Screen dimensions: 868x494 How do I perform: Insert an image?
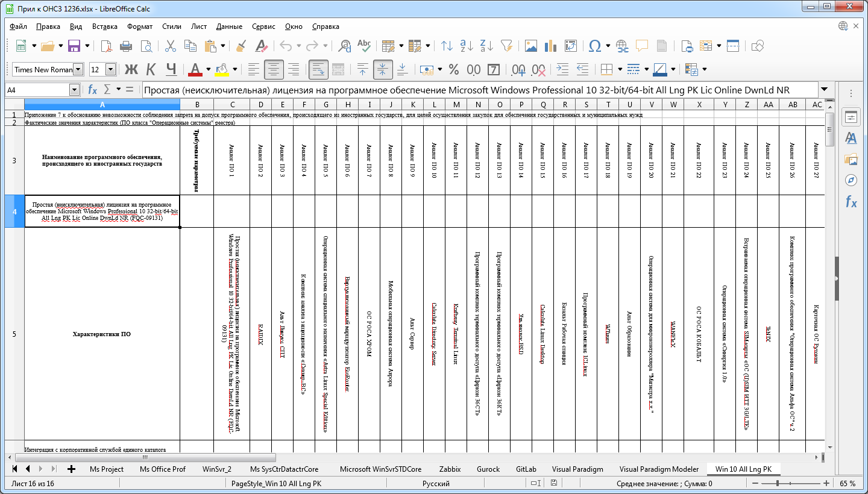pyautogui.click(x=531, y=46)
